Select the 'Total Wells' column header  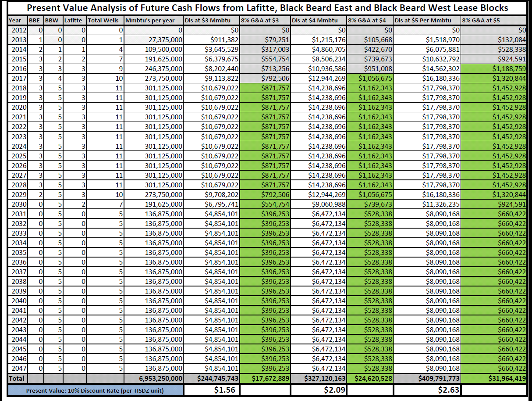click(105, 20)
